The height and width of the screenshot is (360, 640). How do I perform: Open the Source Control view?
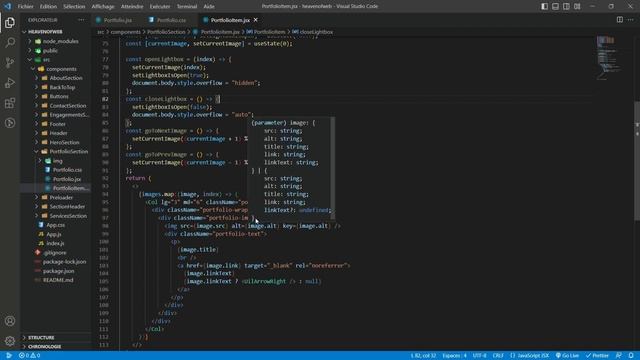tap(10, 62)
